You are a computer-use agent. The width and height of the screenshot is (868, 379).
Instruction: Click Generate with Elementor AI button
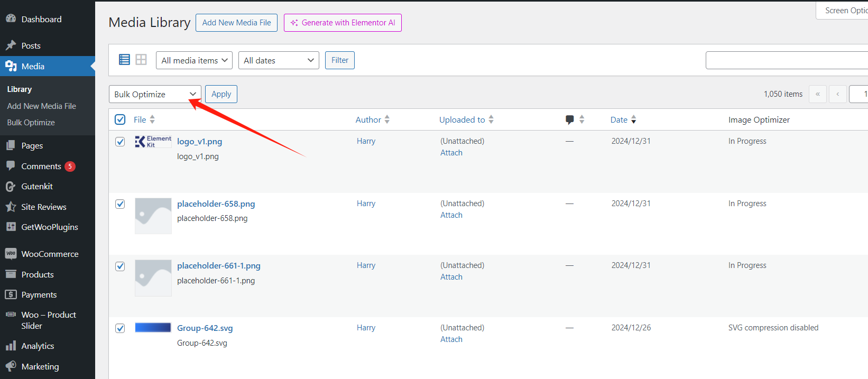pos(343,23)
